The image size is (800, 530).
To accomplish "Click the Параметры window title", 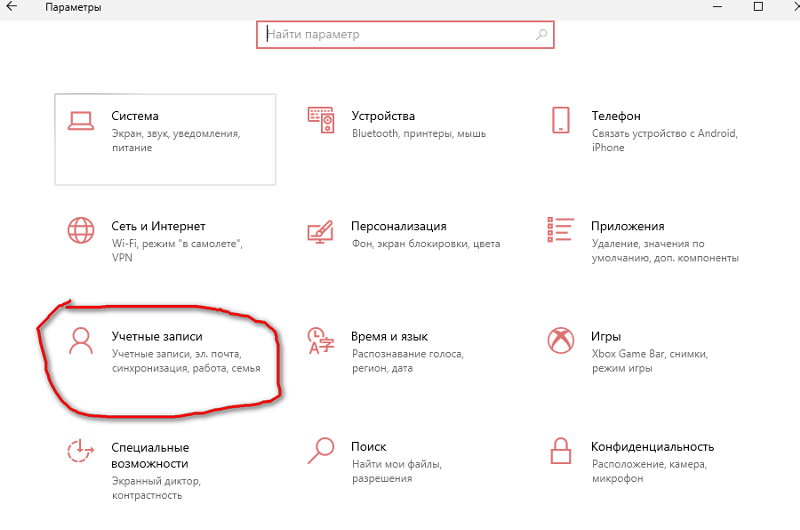I will point(73,7).
